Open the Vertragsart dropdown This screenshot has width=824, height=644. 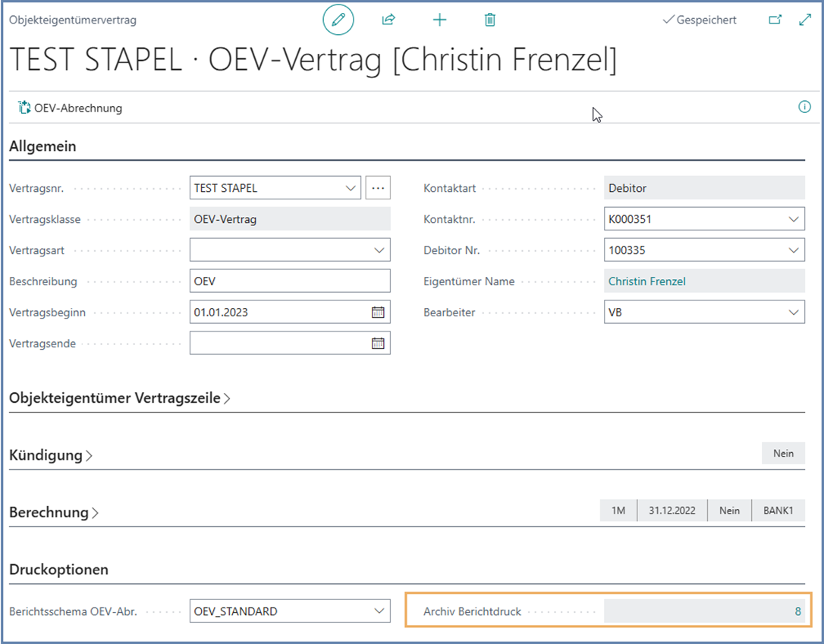coord(379,250)
